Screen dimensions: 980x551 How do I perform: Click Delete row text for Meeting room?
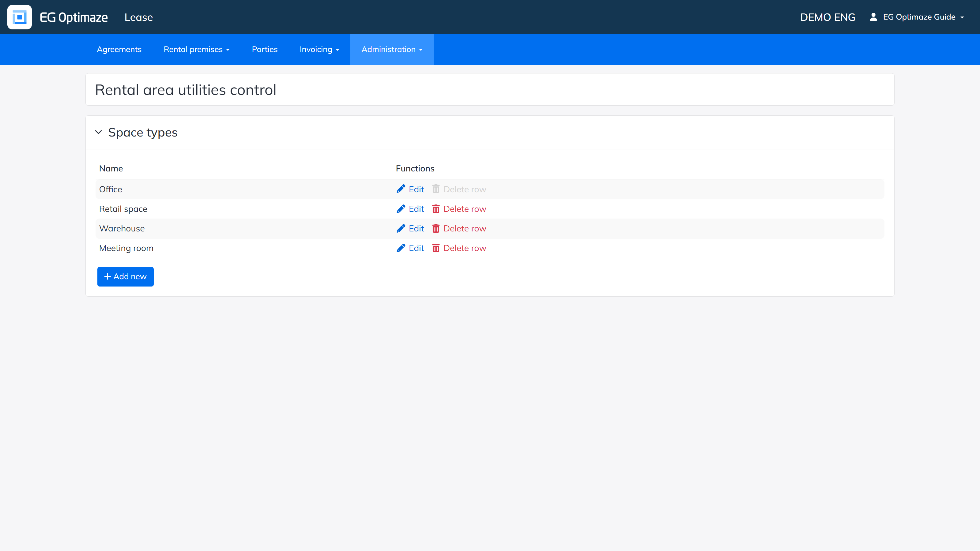tap(465, 248)
